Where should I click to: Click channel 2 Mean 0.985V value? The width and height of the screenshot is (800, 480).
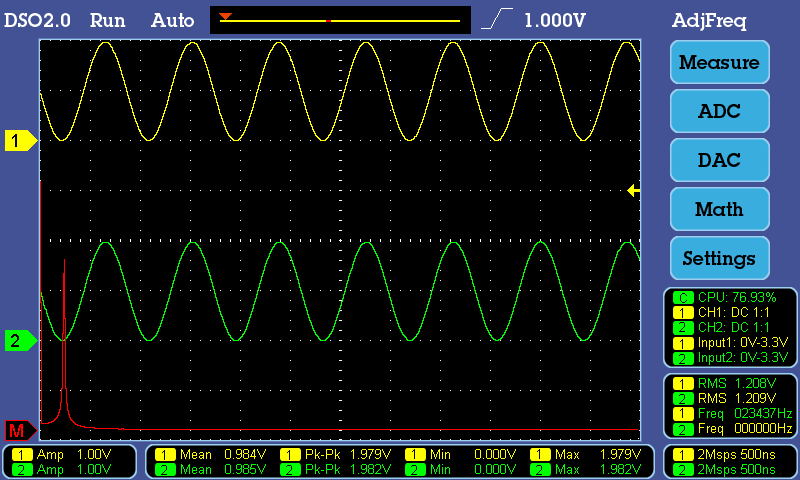click(223, 469)
